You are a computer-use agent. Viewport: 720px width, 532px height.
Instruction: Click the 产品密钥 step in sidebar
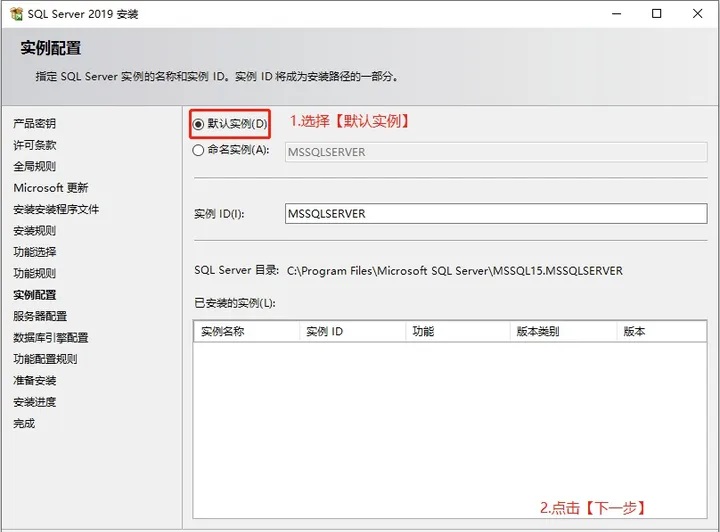coord(34,123)
